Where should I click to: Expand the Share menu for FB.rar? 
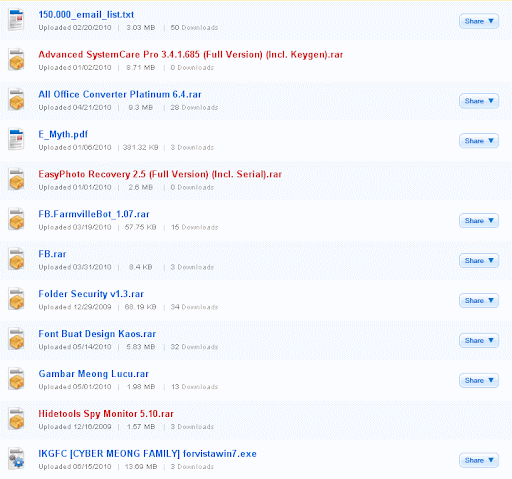click(479, 260)
